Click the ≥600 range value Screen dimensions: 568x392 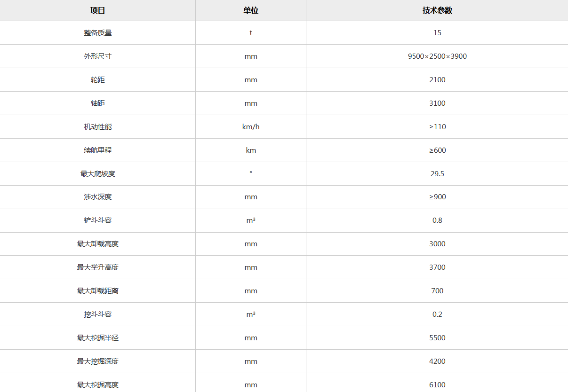click(437, 150)
